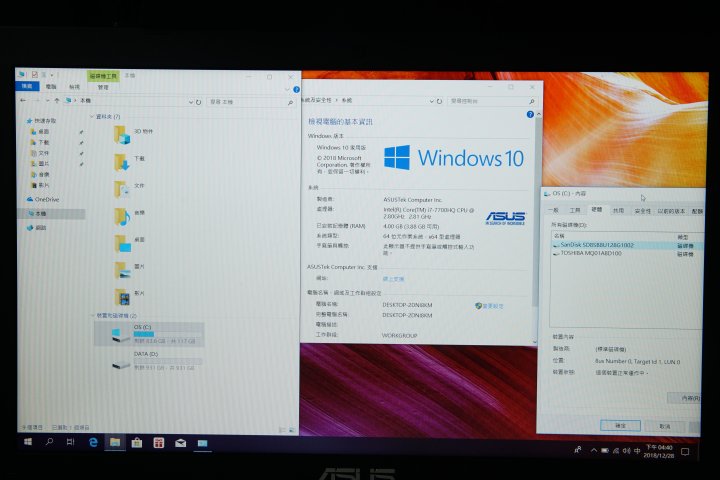
Task: Switch to the 工具 tab in OS (C:) properties
Action: click(x=575, y=210)
